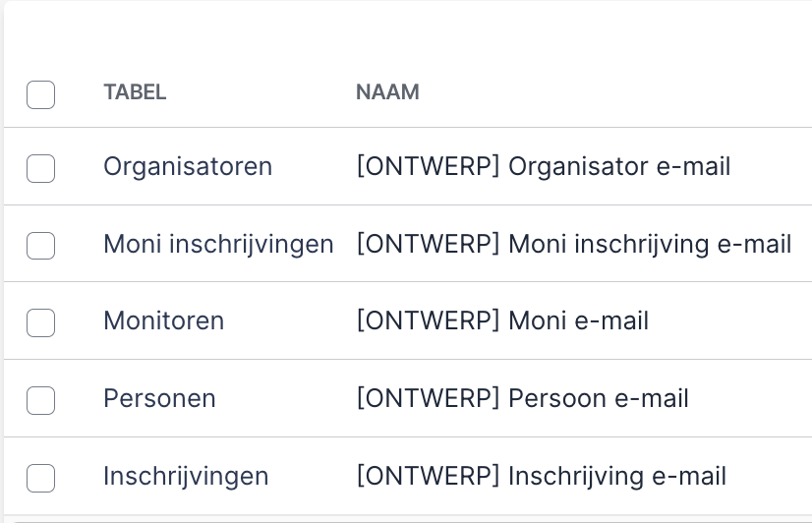Screen dimensions: 812x523
Task: Click the Moni inschrijvingen table cell
Action: tap(218, 244)
